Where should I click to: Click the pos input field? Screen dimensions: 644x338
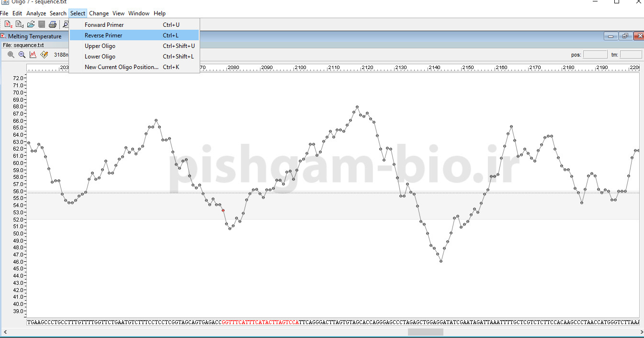595,55
